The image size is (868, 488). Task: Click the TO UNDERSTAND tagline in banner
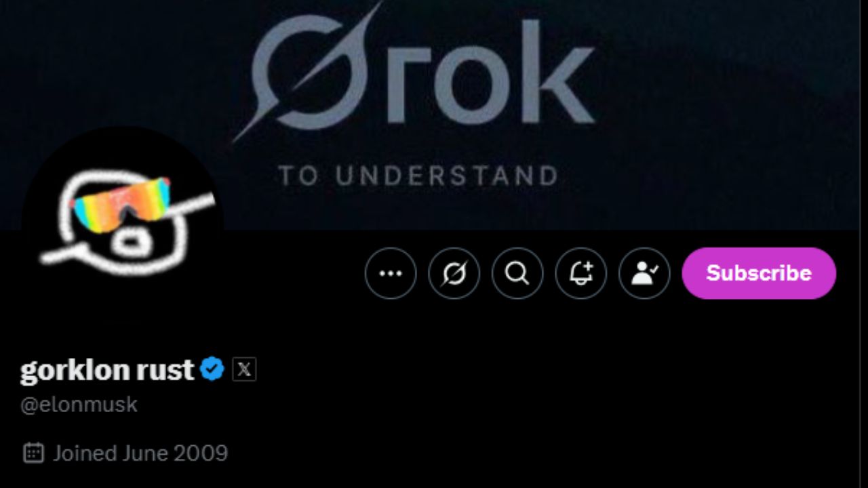(x=418, y=176)
